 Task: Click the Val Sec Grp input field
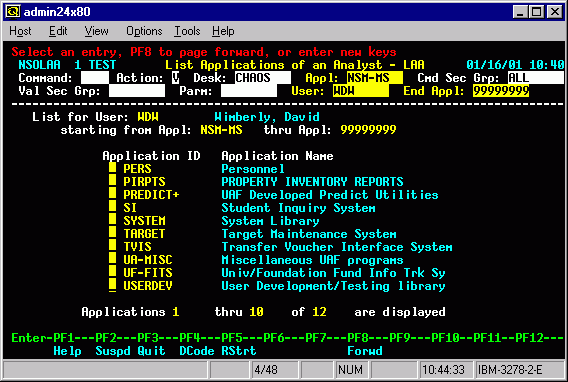tap(137, 91)
